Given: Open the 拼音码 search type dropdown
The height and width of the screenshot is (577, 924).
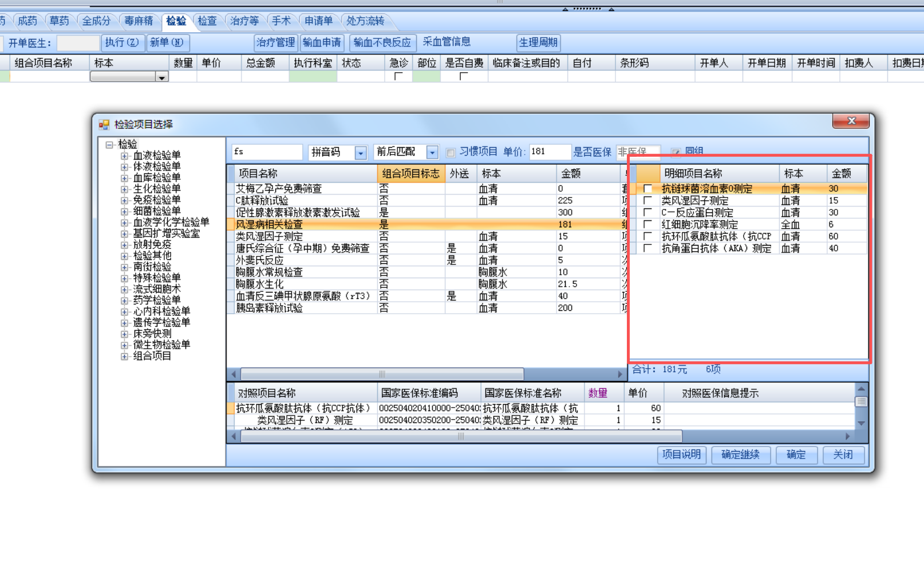Looking at the screenshot, I should point(361,153).
